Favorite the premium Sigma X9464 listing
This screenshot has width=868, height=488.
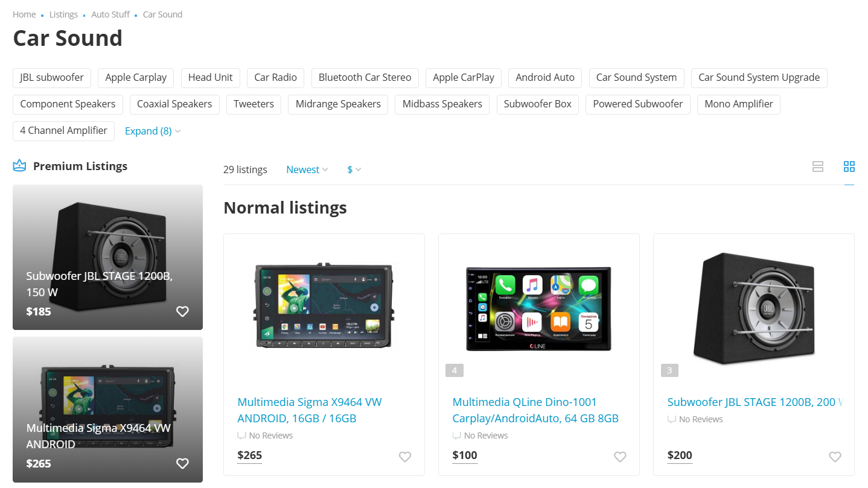coord(182,463)
